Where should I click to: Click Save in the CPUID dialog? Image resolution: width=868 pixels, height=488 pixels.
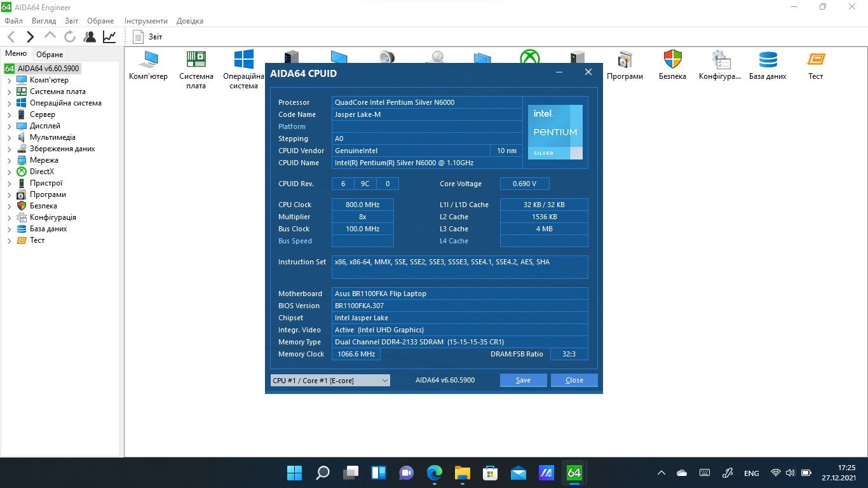[523, 380]
